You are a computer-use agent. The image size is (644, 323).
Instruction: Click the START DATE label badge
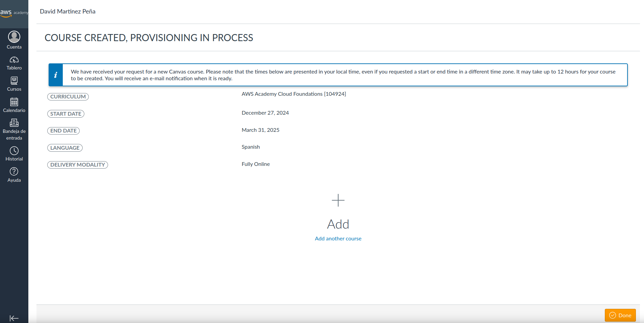[66, 114]
